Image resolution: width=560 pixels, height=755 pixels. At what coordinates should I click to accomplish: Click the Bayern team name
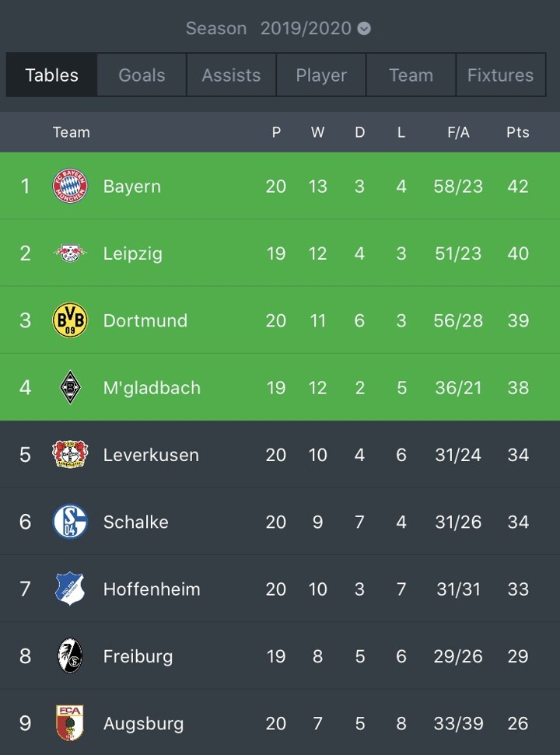pos(131,187)
